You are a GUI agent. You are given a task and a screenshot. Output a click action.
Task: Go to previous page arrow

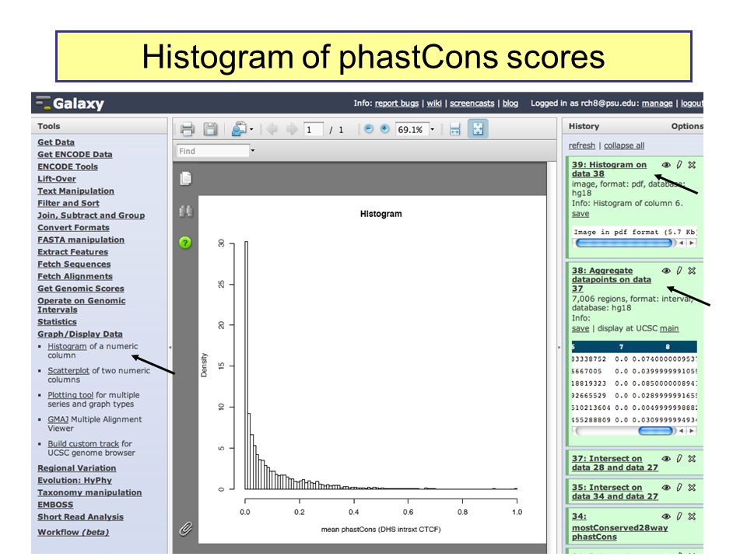pos(272,129)
